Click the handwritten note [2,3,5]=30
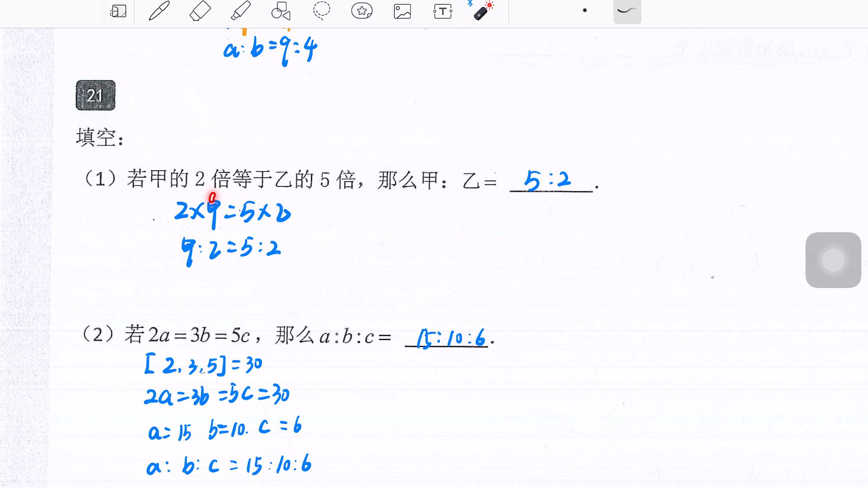The image size is (868, 488). point(203,365)
